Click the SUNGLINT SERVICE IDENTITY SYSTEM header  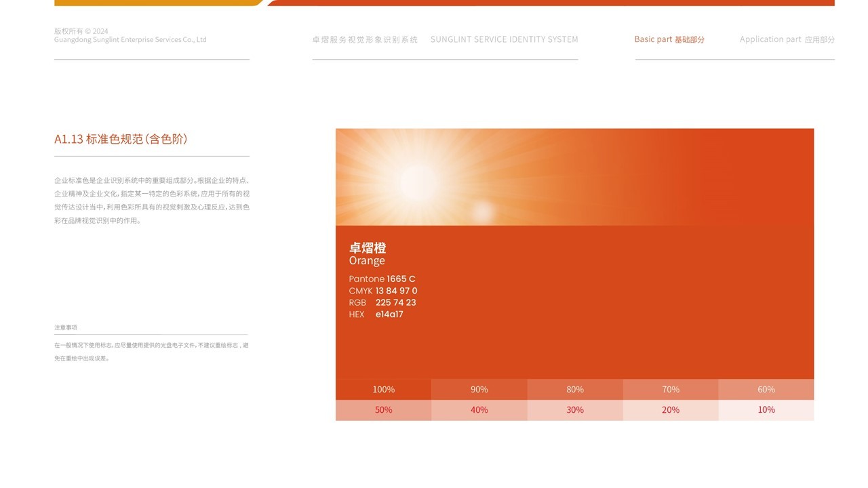pos(504,39)
